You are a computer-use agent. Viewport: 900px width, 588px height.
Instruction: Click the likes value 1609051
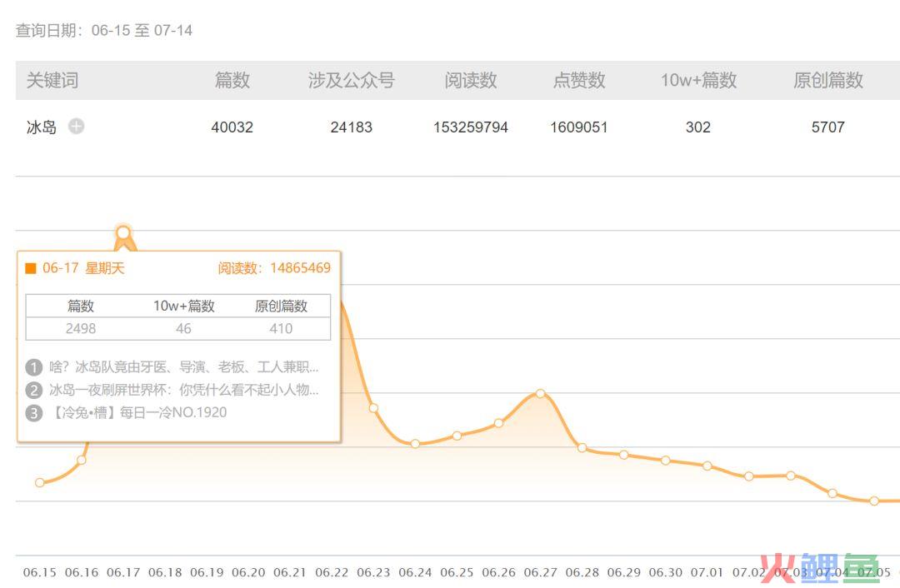579,127
